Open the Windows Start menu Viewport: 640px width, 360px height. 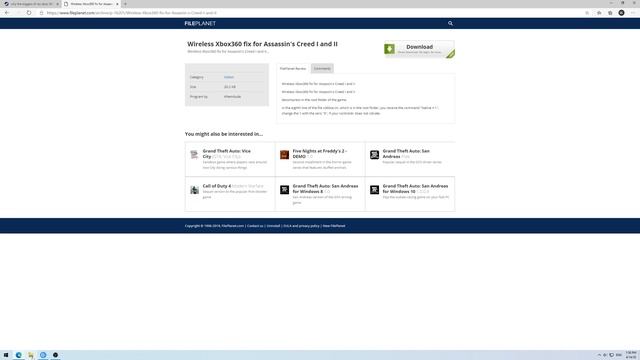coord(6,355)
